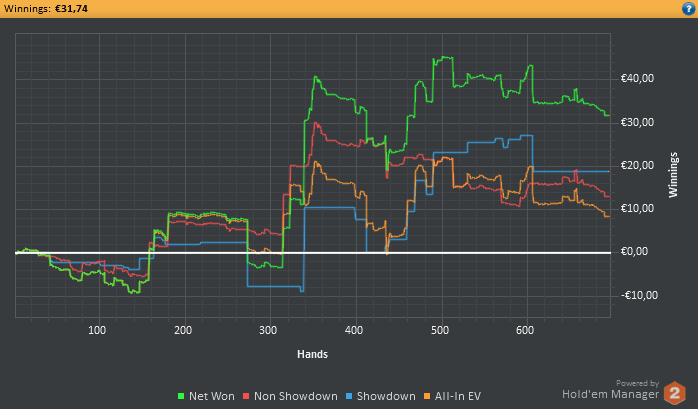Toggle the blue Showdown legend swatch

coord(349,396)
